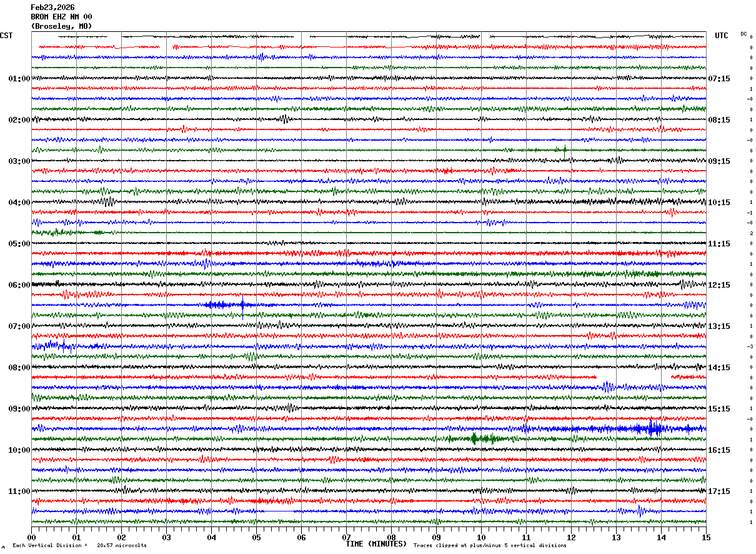Click minute tick label 05 on time axis

tap(256, 537)
